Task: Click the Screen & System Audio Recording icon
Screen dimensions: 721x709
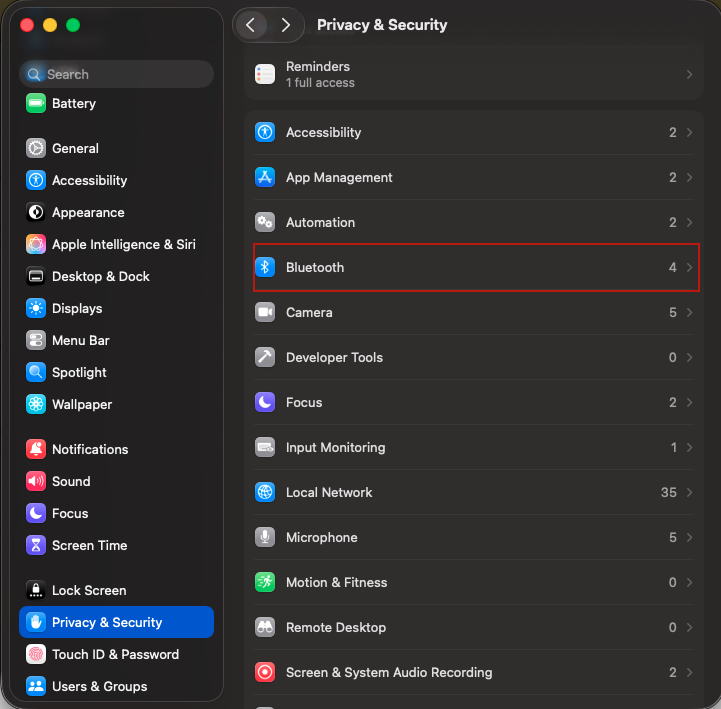Action: (x=265, y=672)
